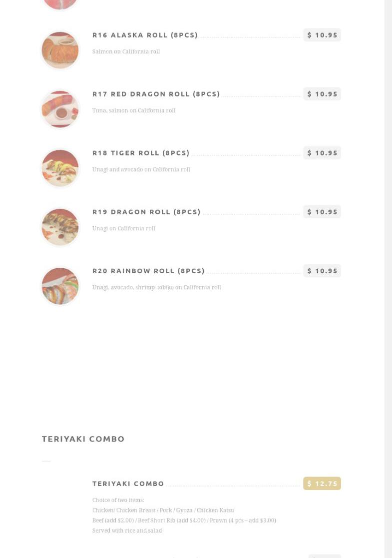Open the R17 Red Dragon Roll photo

[60, 109]
